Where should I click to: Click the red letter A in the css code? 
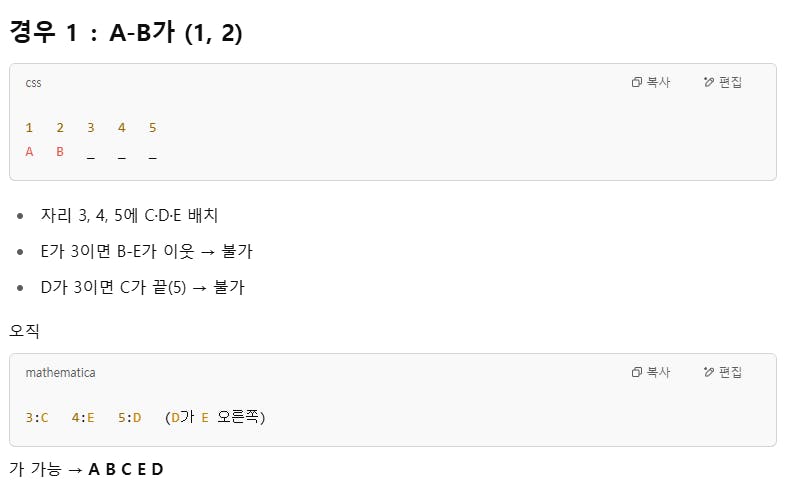29,152
